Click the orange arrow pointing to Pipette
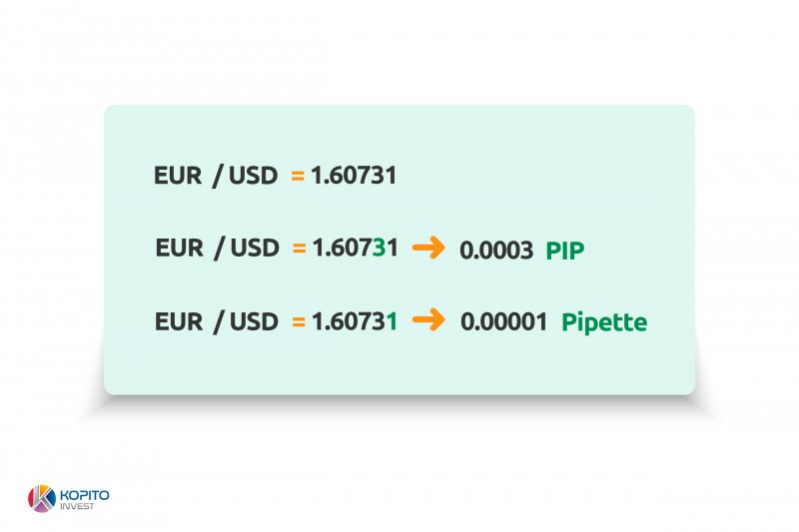 pos(428,320)
